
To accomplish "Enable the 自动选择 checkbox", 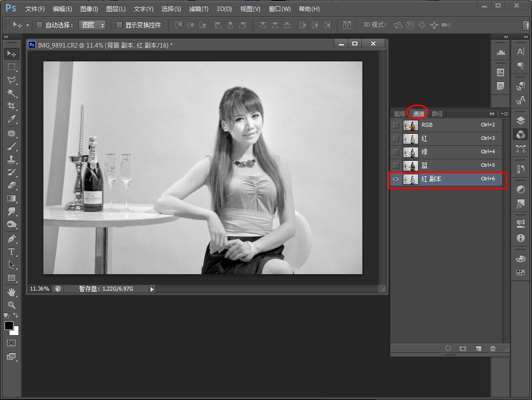I will pos(39,25).
